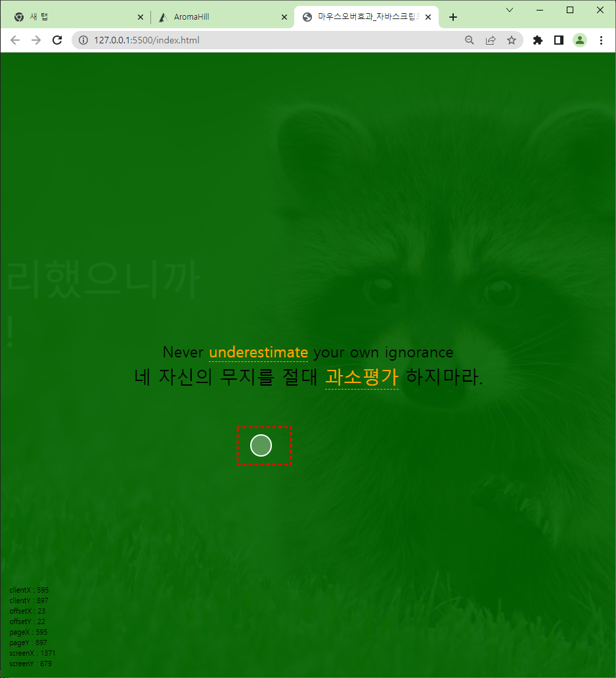Click the Korean text 하지마라.

point(444,376)
